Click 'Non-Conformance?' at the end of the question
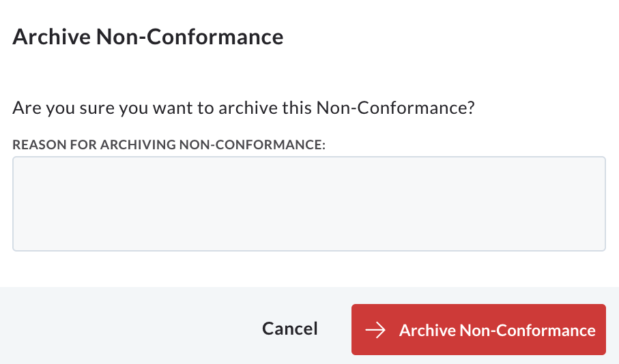 pos(396,108)
